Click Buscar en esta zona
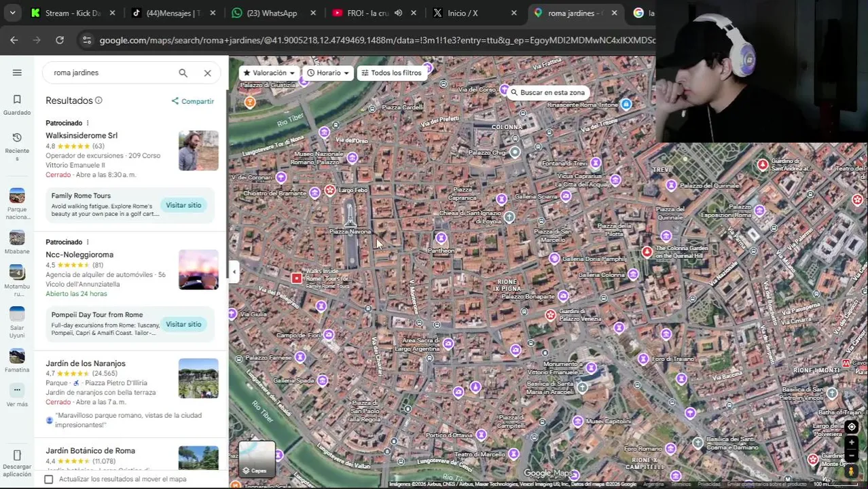Viewport: 868px width, 489px height. pyautogui.click(x=547, y=92)
